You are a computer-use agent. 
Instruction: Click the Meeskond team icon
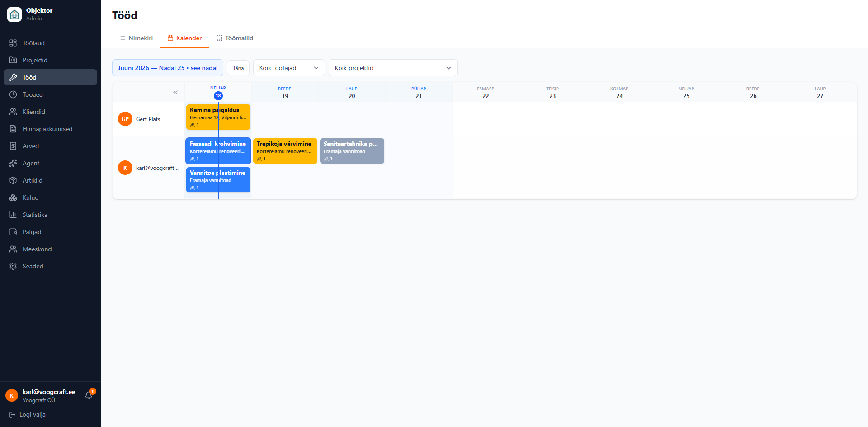tap(13, 249)
